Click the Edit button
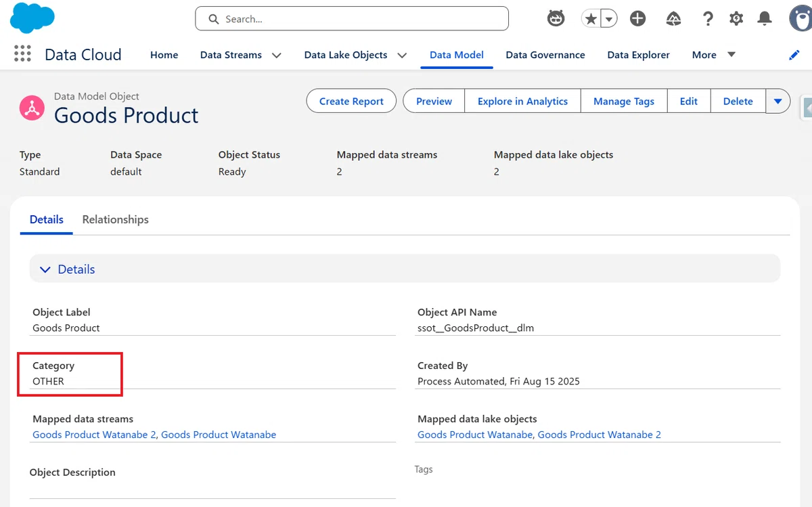This screenshot has height=507, width=812. coord(689,101)
